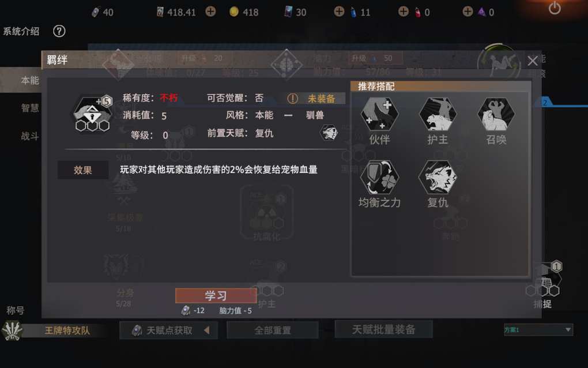Viewport: 588px width, 368px height.
Task: Select the 护主 recommended talent icon
Action: click(x=438, y=114)
